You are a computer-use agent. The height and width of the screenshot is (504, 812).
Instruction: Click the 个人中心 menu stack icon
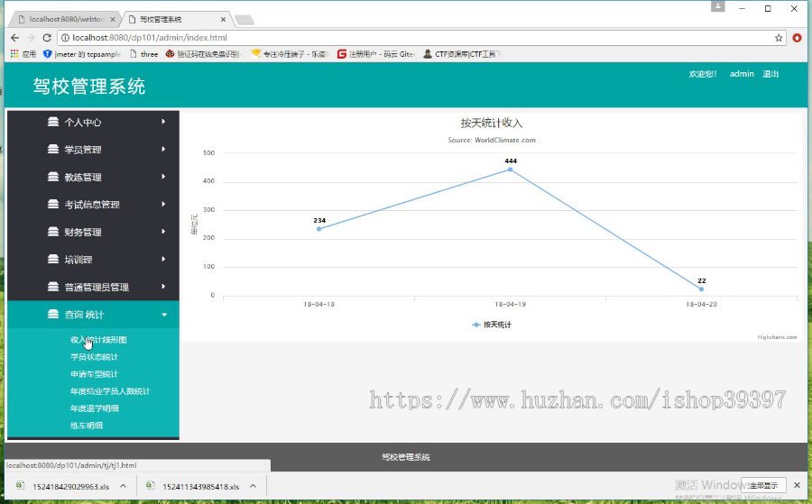pyautogui.click(x=53, y=122)
